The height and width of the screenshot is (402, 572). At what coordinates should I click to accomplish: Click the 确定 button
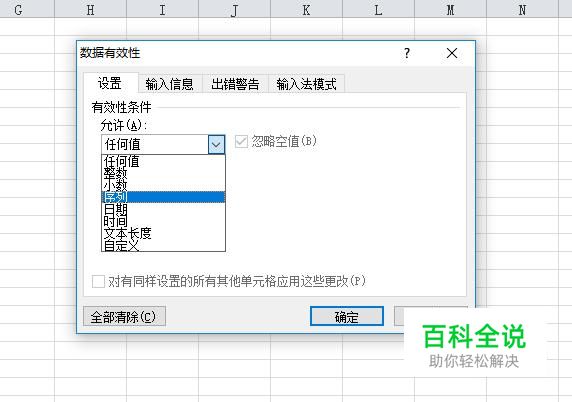pyautogui.click(x=347, y=316)
